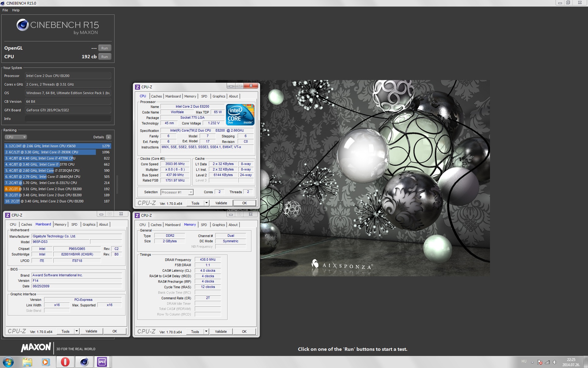
Task: Open SPD tab in Memory CPU-Z window
Action: click(x=204, y=225)
